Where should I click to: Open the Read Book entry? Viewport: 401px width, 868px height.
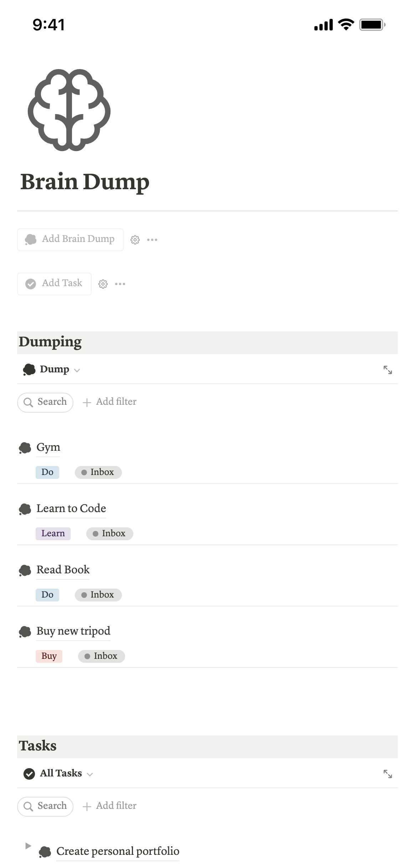coord(63,570)
